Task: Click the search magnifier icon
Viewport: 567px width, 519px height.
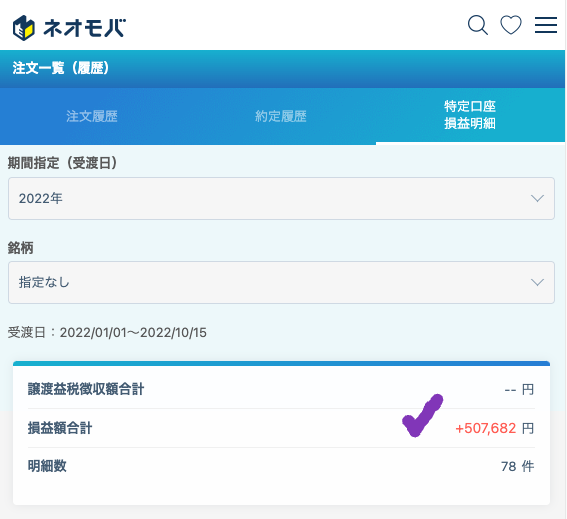Action: (x=478, y=25)
